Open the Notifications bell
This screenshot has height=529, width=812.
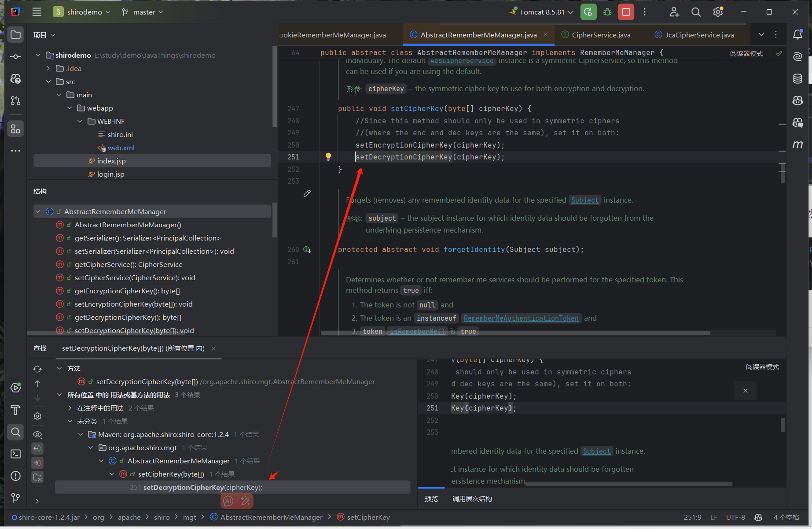798,34
